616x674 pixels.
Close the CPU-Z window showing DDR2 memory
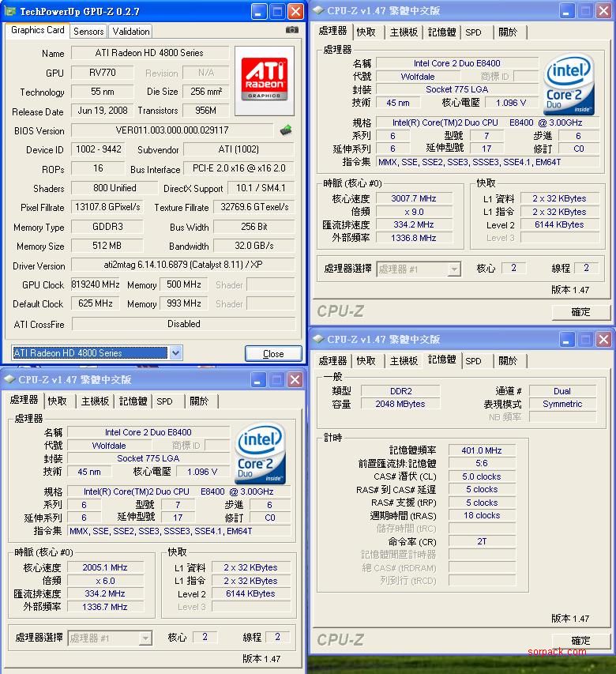[x=603, y=339]
